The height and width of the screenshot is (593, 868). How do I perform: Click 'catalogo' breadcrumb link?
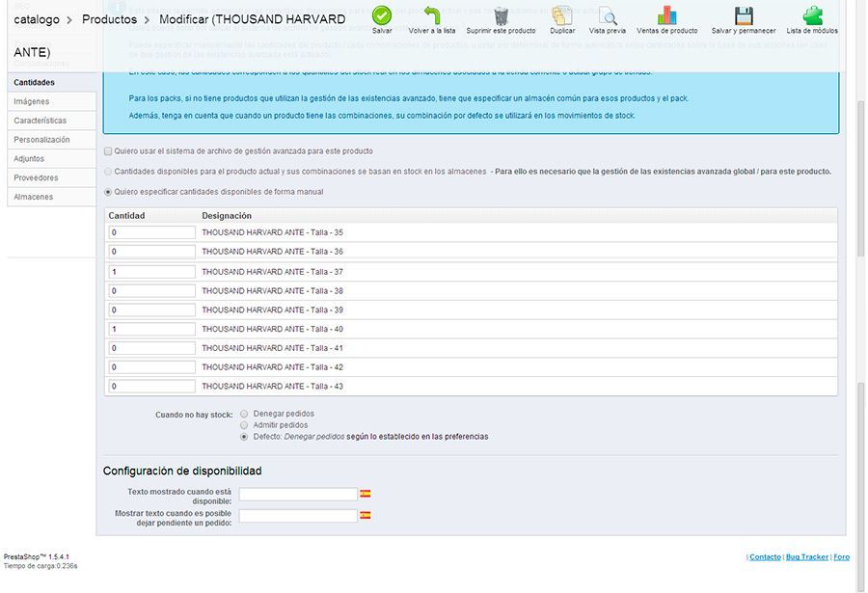[37, 19]
